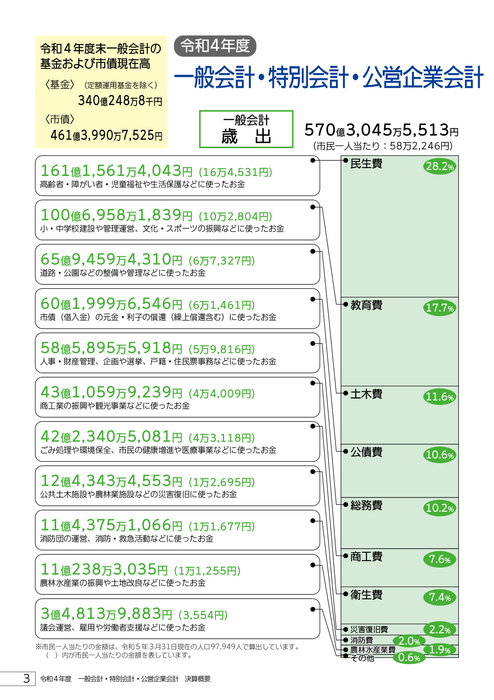Click the 28.2% green badge for 民生費

[x=440, y=166]
